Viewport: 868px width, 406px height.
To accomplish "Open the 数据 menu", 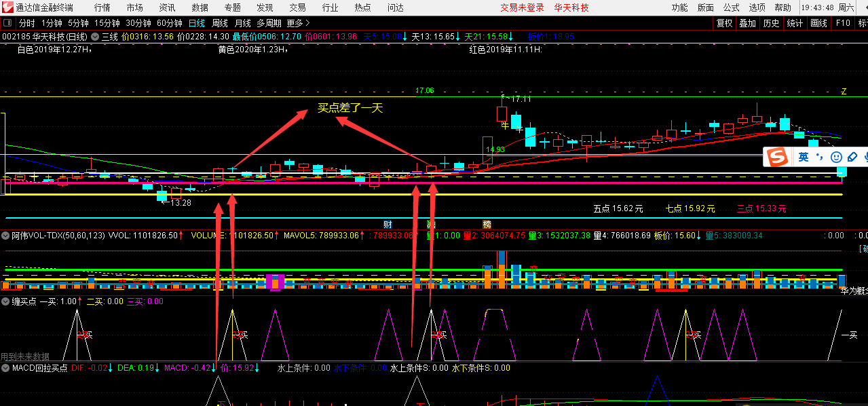I will pos(200,7).
